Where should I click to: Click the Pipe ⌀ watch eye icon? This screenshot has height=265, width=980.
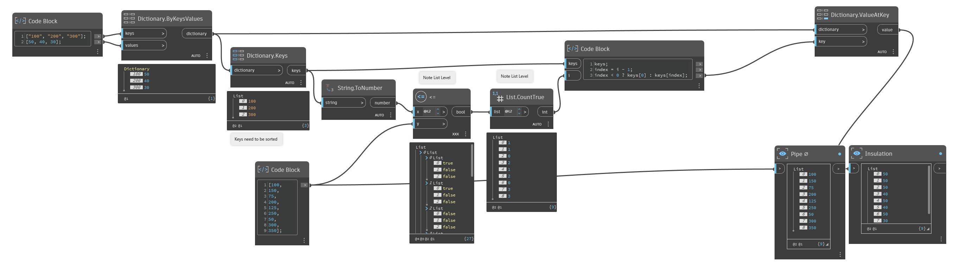coord(782,154)
